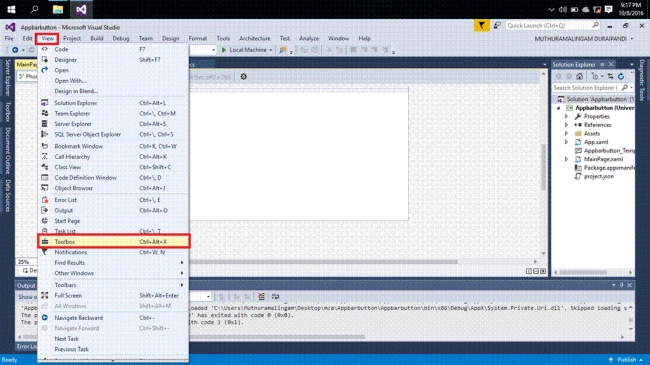Open the Project menu
This screenshot has height=365, width=650.
(72, 39)
